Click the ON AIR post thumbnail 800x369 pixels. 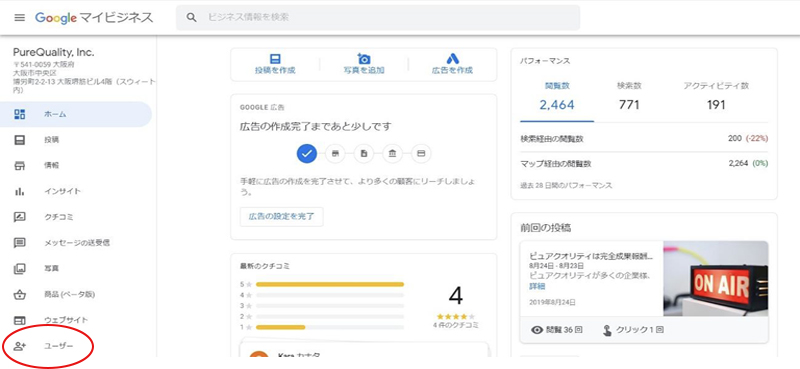tap(716, 279)
